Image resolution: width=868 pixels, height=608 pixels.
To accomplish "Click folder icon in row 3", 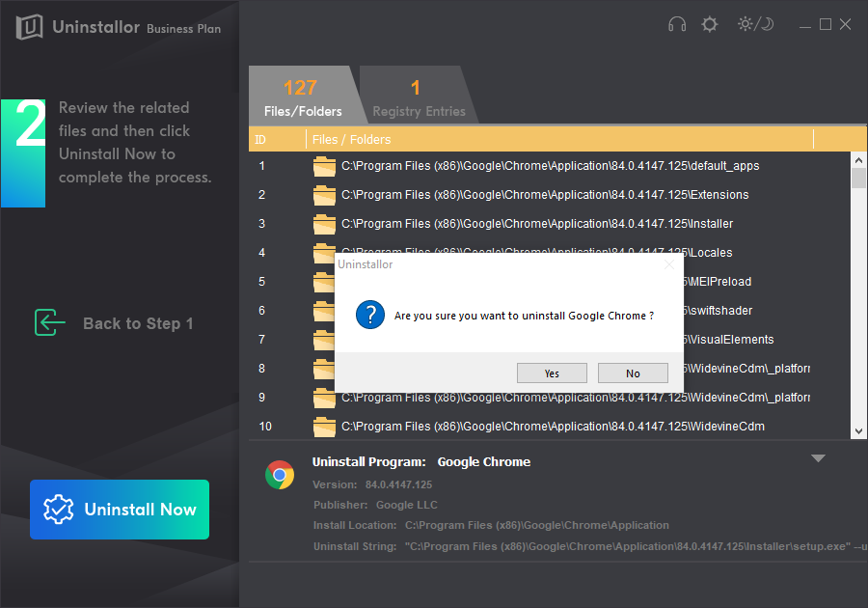I will (324, 224).
